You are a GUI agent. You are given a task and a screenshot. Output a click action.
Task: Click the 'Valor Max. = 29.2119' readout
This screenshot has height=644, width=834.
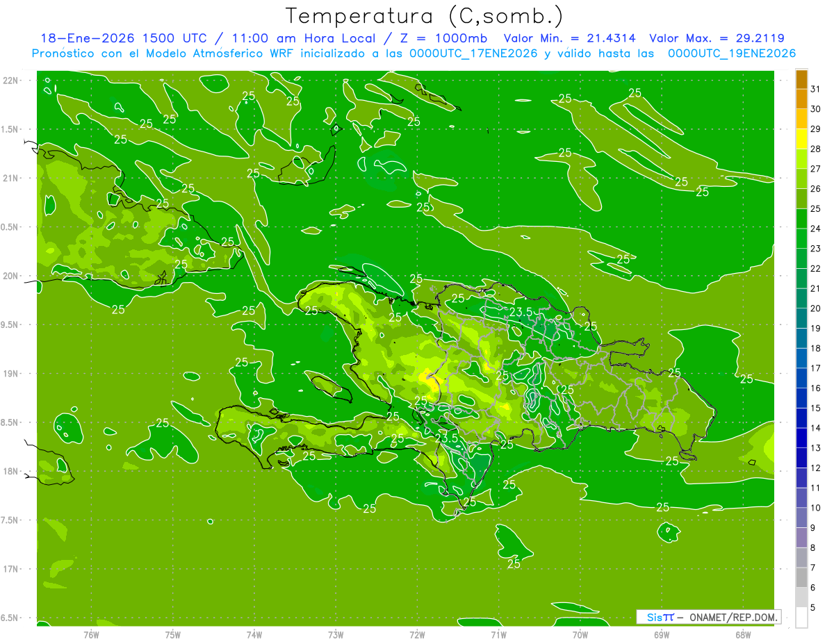tap(717, 38)
